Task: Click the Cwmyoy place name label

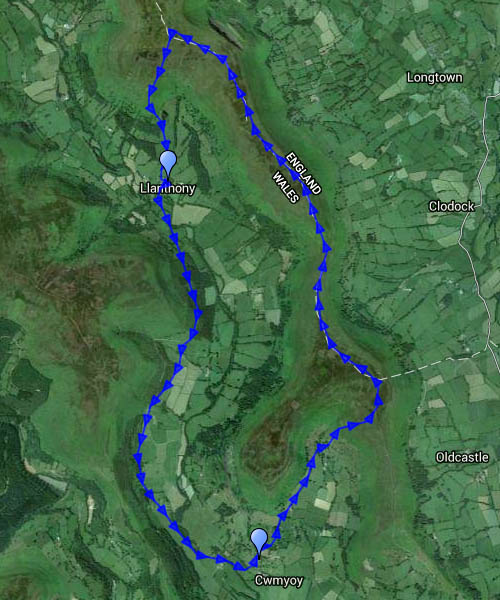Action: click(279, 580)
